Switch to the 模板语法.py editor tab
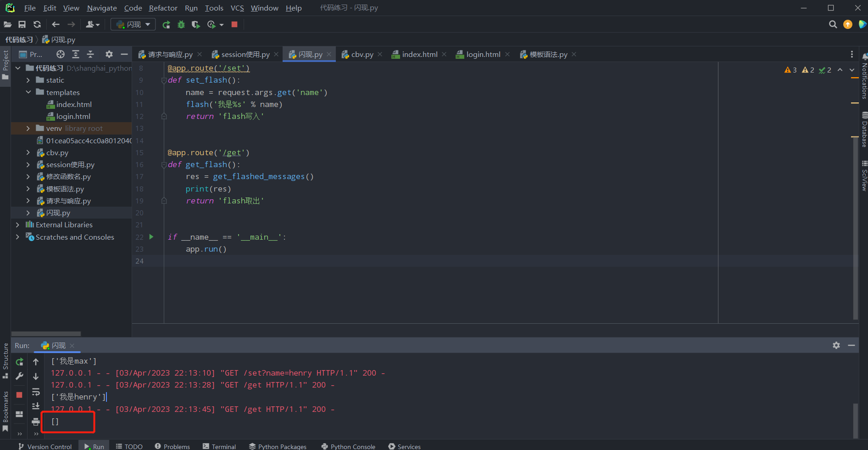The width and height of the screenshot is (868, 450). 548,54
